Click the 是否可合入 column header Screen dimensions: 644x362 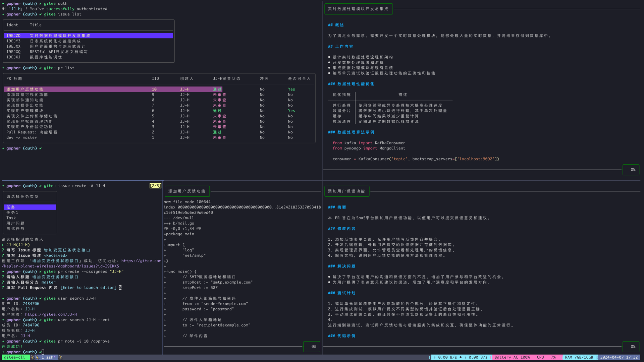click(300, 78)
